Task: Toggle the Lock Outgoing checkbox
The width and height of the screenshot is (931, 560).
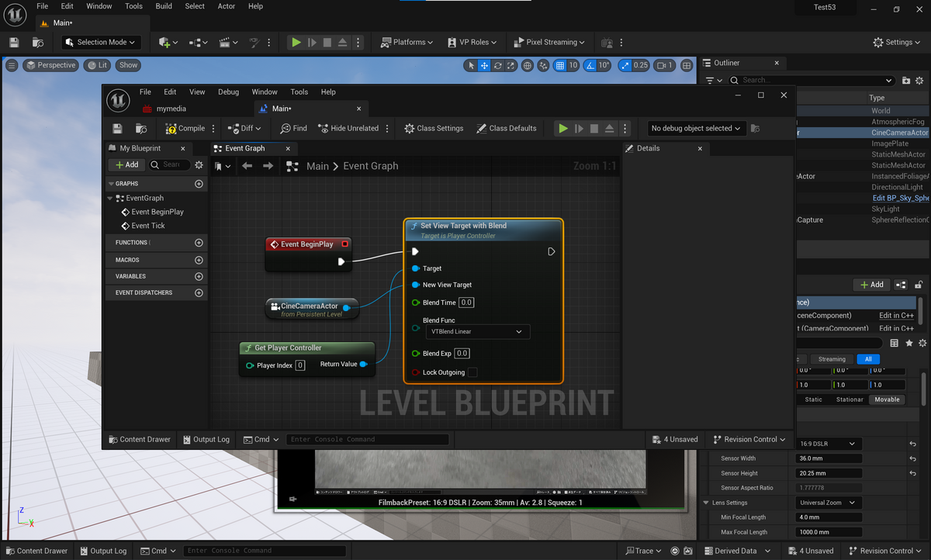Action: click(x=472, y=372)
